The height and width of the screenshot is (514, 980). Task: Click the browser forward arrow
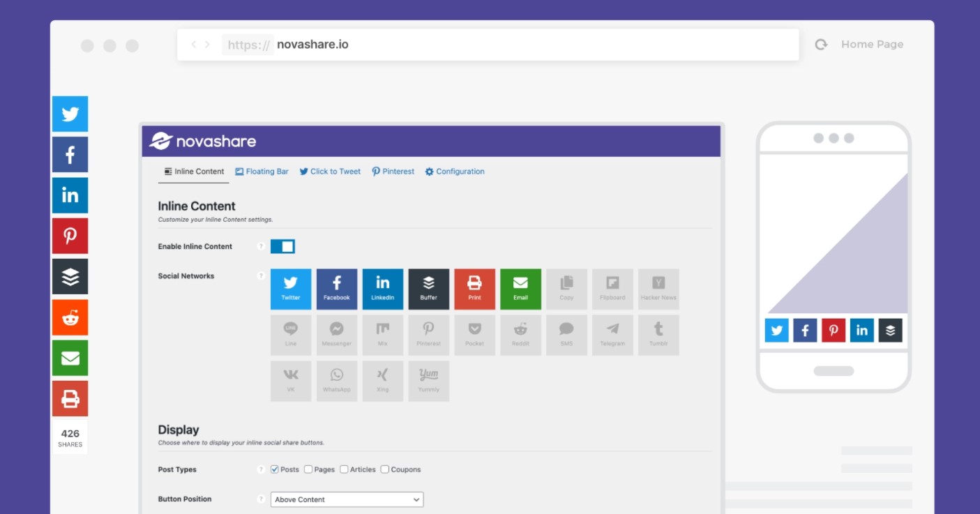pos(207,45)
